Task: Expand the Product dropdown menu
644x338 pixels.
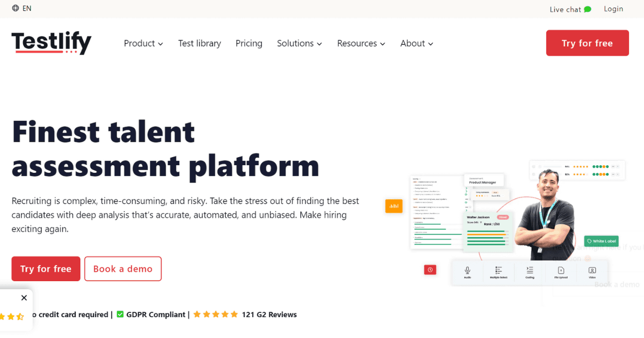Action: (143, 43)
